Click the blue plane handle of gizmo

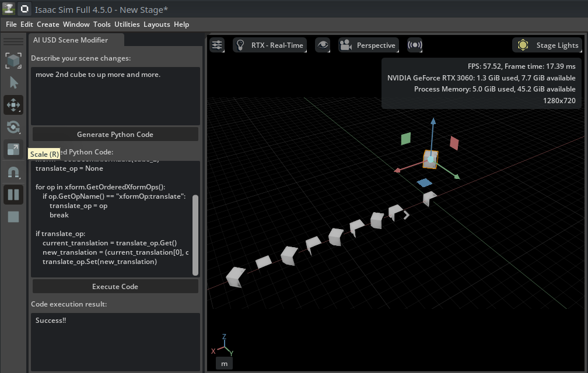425,183
